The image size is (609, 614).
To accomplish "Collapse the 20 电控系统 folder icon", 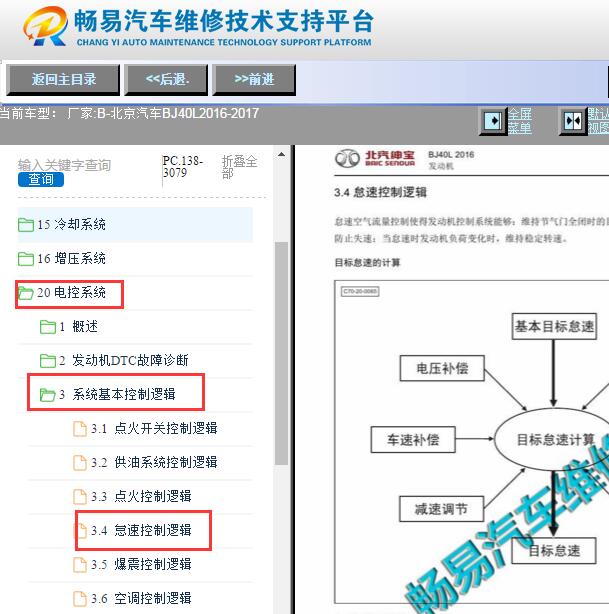I will (26, 293).
